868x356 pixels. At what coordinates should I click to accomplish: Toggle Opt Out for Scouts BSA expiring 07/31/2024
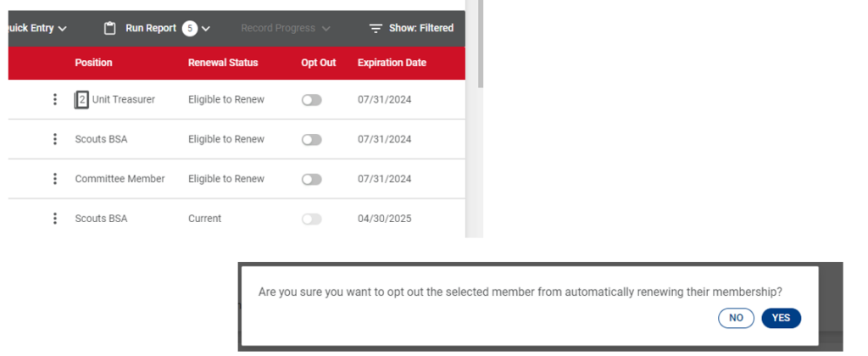point(312,140)
